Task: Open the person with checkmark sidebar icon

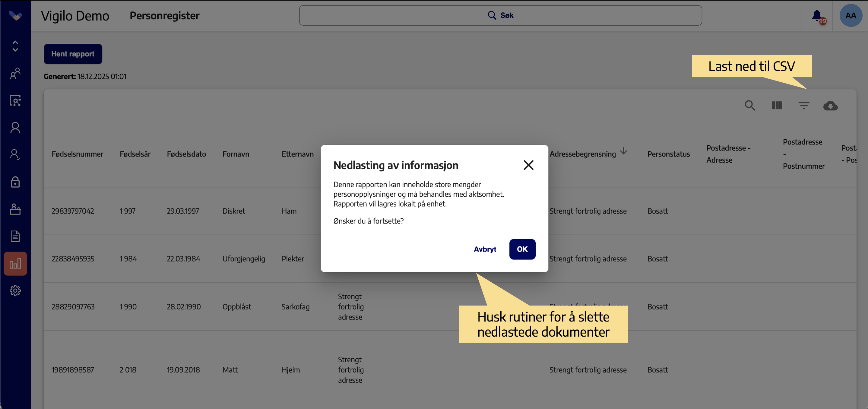Action: [x=15, y=155]
